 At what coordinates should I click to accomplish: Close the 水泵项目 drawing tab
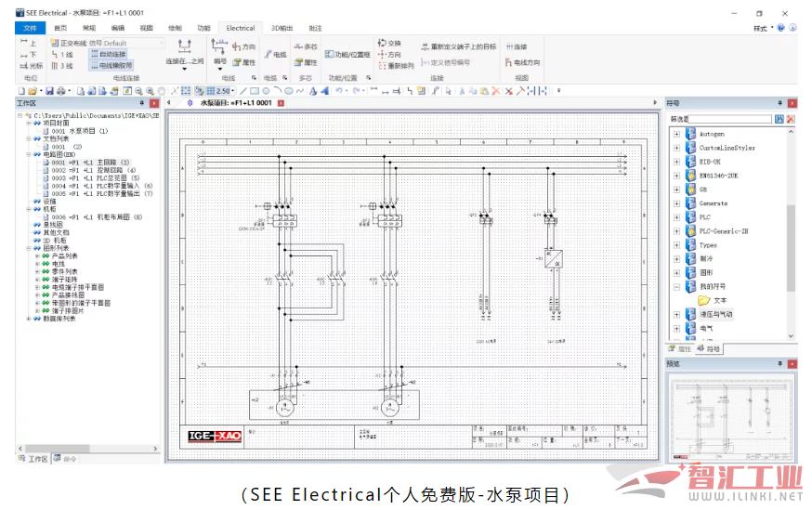pos(282,103)
